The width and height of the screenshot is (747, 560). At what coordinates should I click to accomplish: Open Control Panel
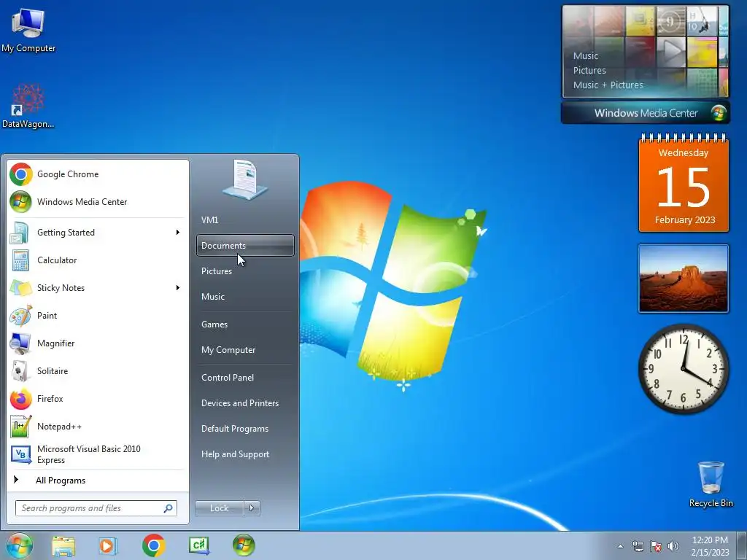[245, 378]
